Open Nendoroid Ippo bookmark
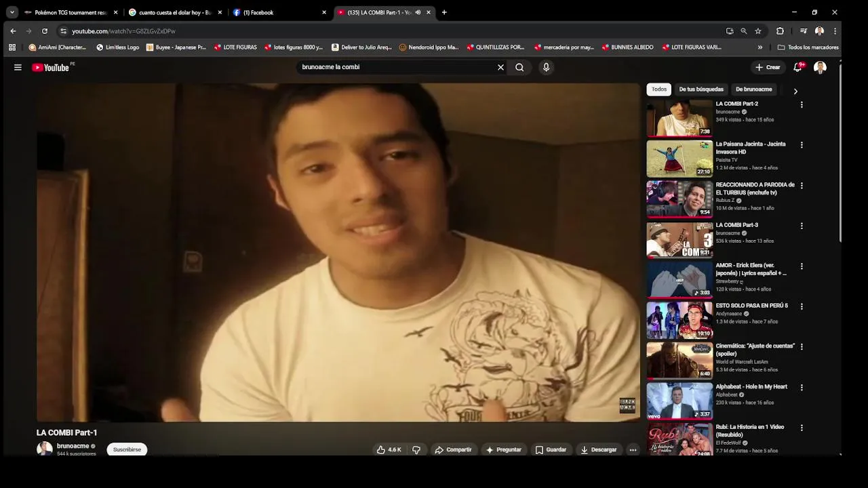 [x=429, y=47]
